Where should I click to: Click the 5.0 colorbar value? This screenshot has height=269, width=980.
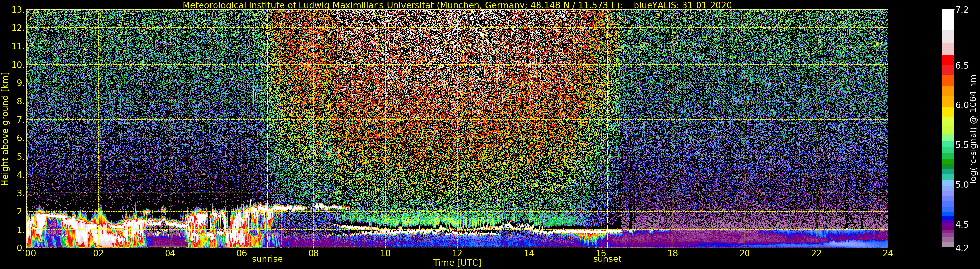click(x=962, y=184)
